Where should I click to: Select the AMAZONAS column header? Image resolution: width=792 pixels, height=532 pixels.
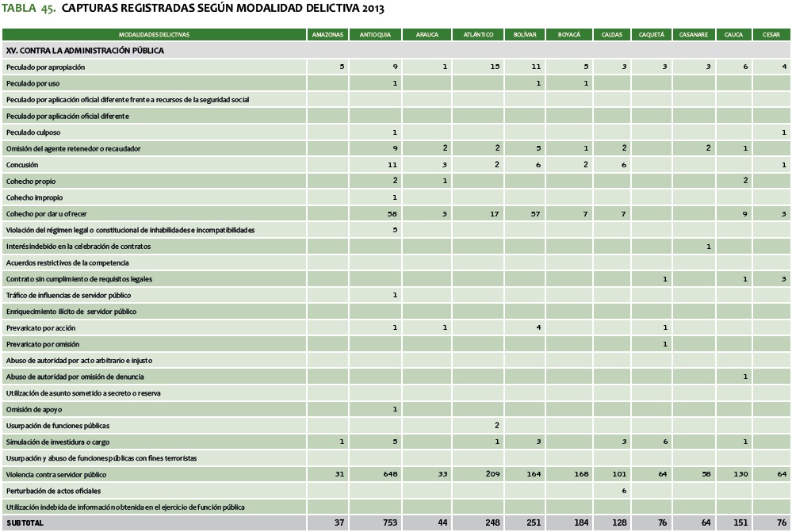point(327,35)
